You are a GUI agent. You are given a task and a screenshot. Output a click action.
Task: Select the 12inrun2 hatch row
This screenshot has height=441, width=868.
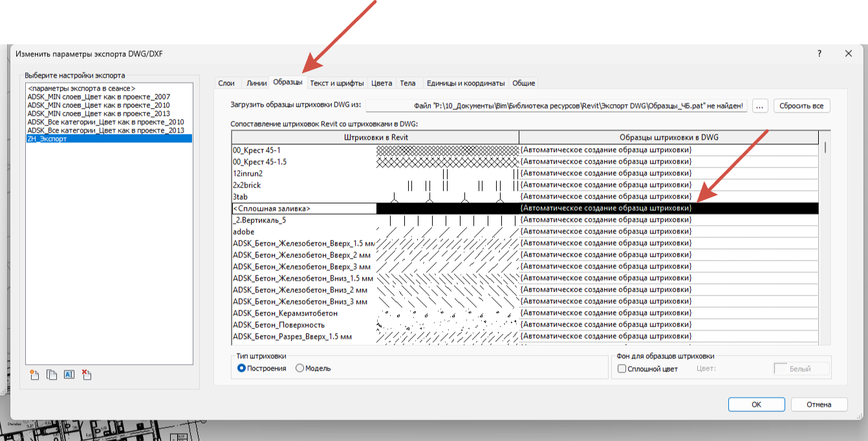[x=525, y=173]
